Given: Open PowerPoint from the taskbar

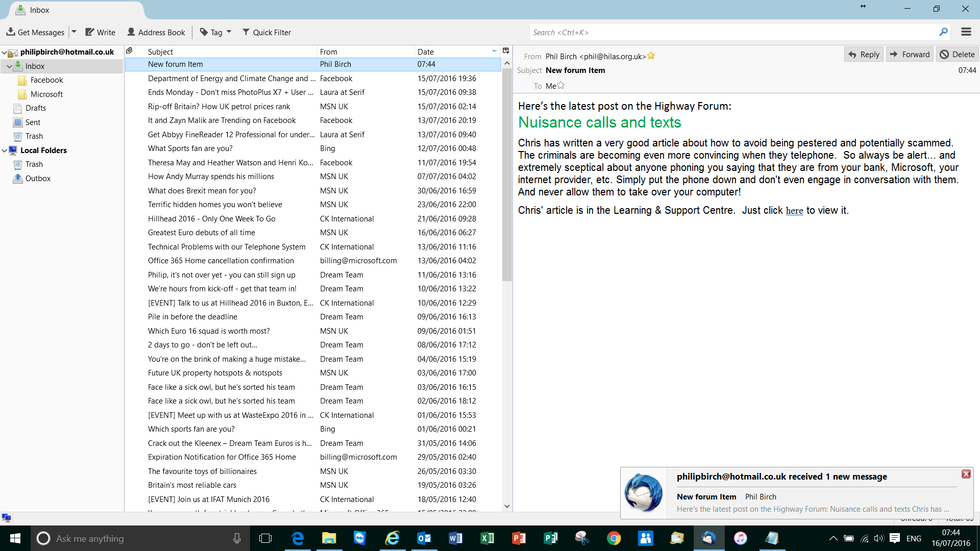Looking at the screenshot, I should click(519, 538).
